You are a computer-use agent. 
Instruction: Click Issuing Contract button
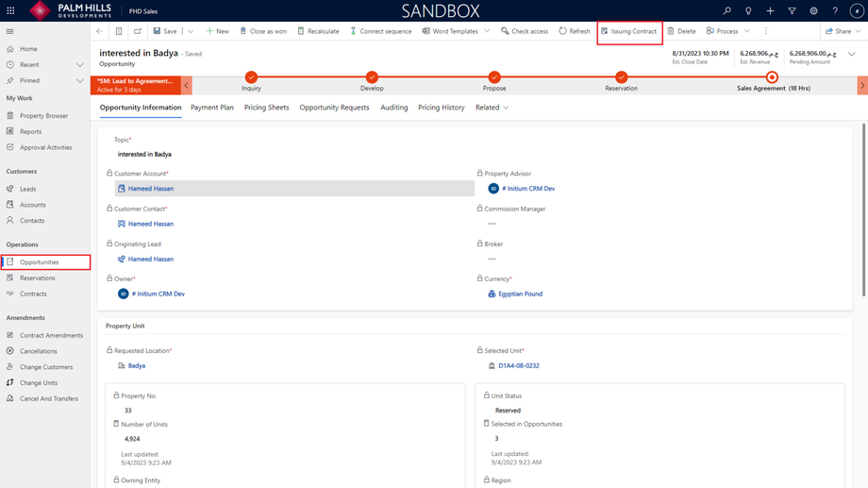point(629,31)
